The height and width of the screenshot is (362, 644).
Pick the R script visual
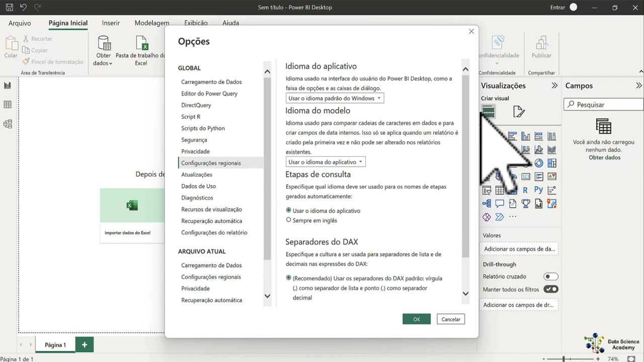[525, 190]
